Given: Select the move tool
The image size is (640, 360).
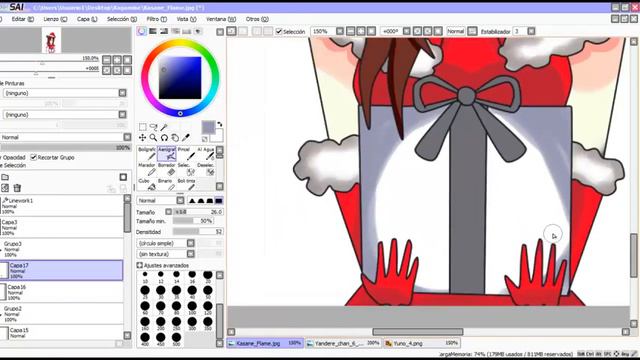Looking at the screenshot, I should pyautogui.click(x=142, y=138).
